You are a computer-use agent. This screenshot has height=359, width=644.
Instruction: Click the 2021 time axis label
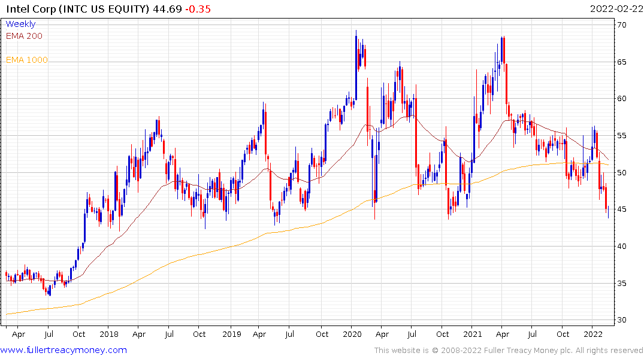click(472, 334)
